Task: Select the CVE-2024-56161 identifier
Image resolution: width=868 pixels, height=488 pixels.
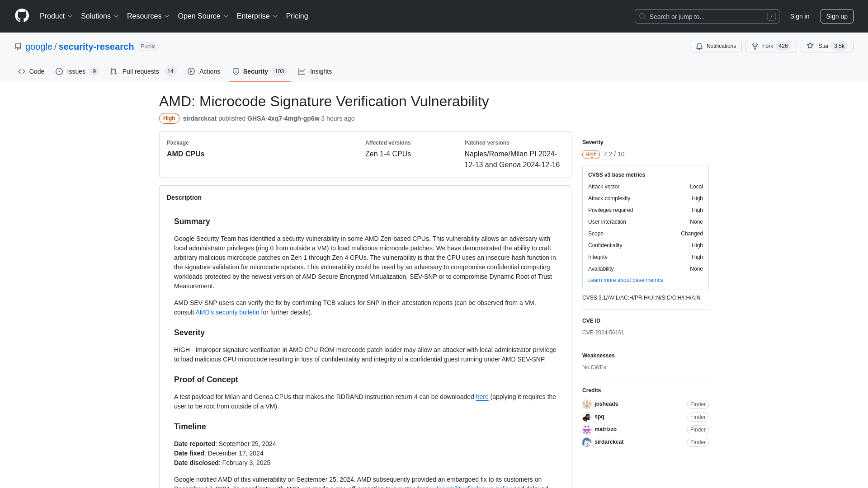Action: click(603, 333)
